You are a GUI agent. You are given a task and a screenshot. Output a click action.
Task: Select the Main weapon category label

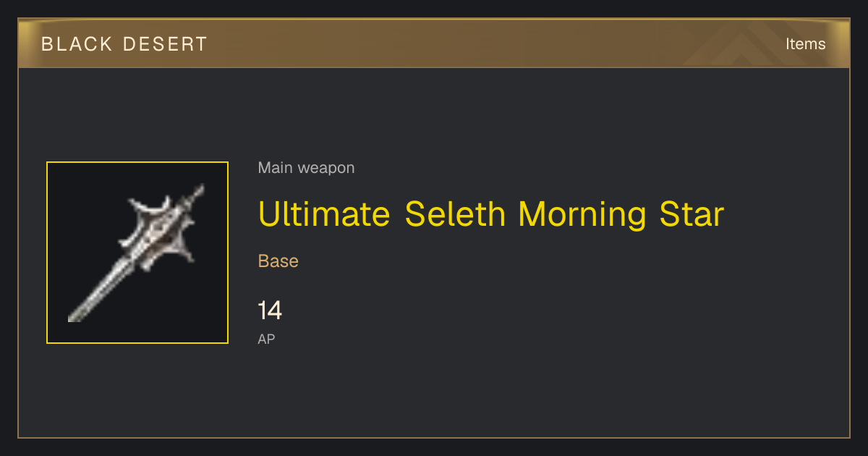(306, 168)
